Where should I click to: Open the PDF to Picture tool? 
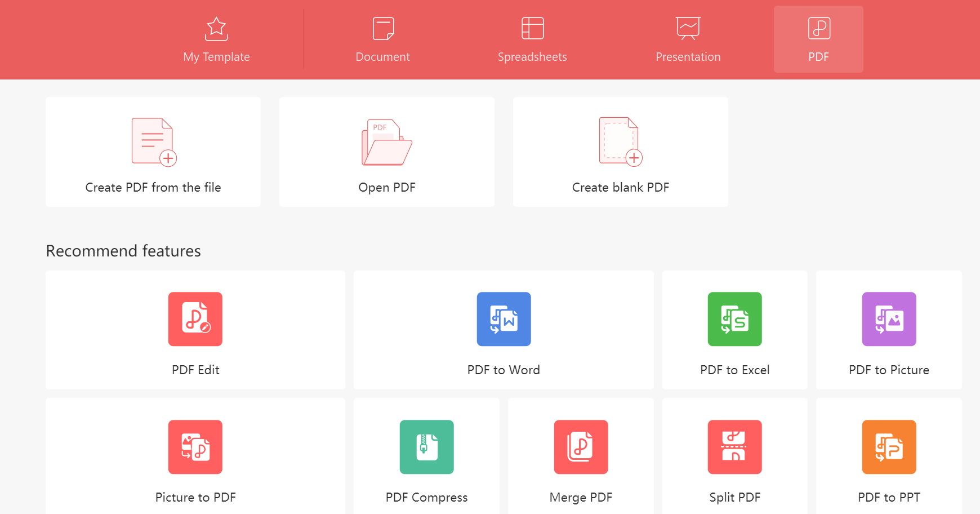click(x=889, y=330)
